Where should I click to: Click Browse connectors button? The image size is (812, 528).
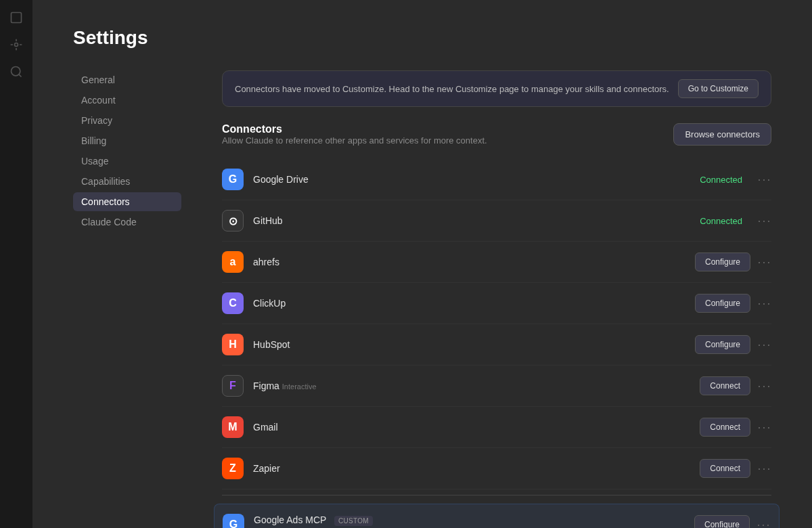coord(722,134)
